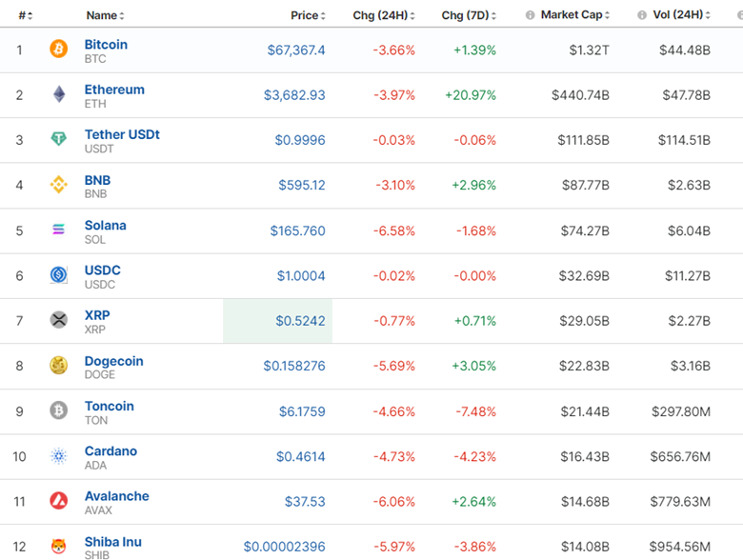Open the Ethereum coin page link

[114, 90]
